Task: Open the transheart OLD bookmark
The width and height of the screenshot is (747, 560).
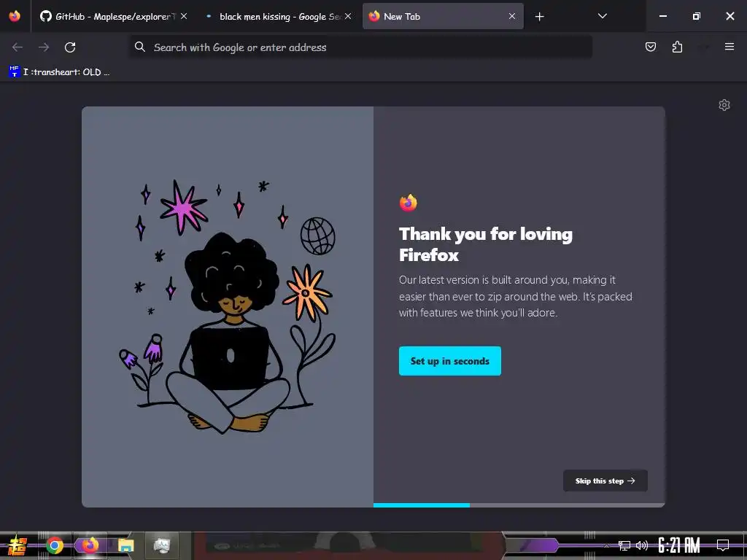Action: pyautogui.click(x=59, y=72)
